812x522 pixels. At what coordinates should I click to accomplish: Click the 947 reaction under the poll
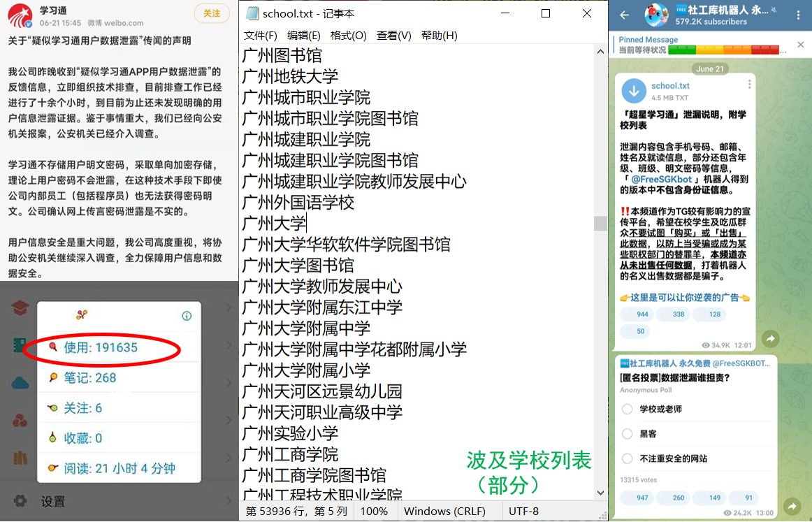(637, 498)
